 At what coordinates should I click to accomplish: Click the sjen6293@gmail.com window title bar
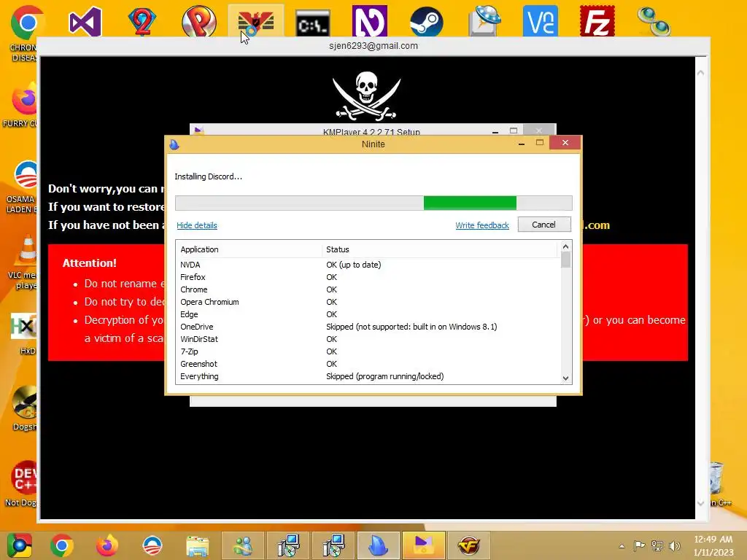(x=373, y=46)
